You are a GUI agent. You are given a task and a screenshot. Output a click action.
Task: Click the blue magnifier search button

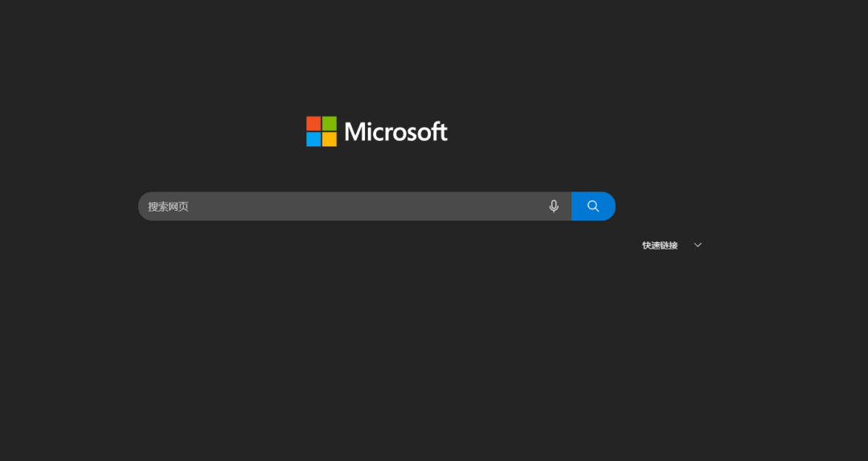click(593, 206)
